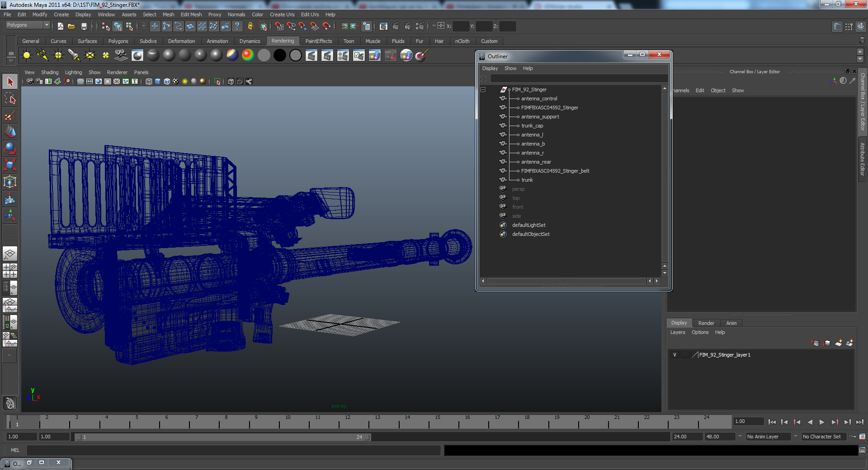This screenshot has width=868, height=470.
Task: Toggle use all lights yellow sphere
Action: (x=185, y=81)
